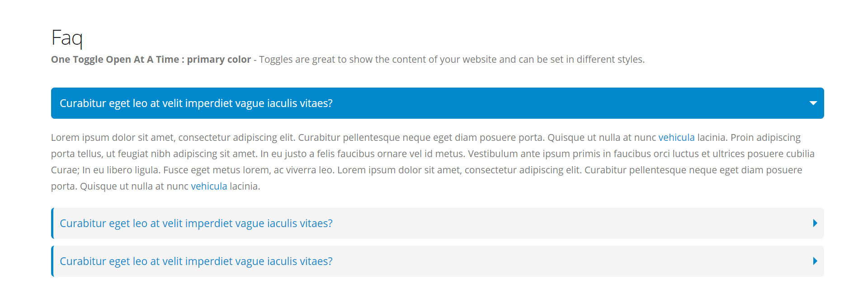Click the Faq page heading
Screen dimensions: 868x307
67,38
